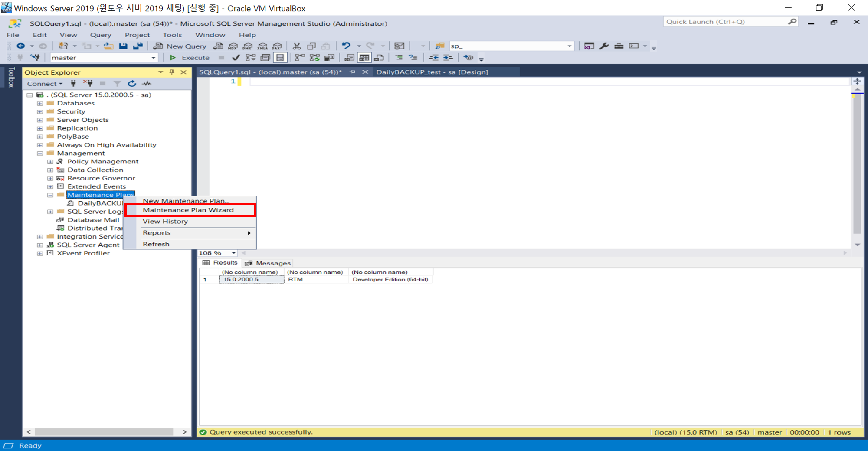Open the Query menu
This screenshot has width=868, height=451.
(x=101, y=35)
